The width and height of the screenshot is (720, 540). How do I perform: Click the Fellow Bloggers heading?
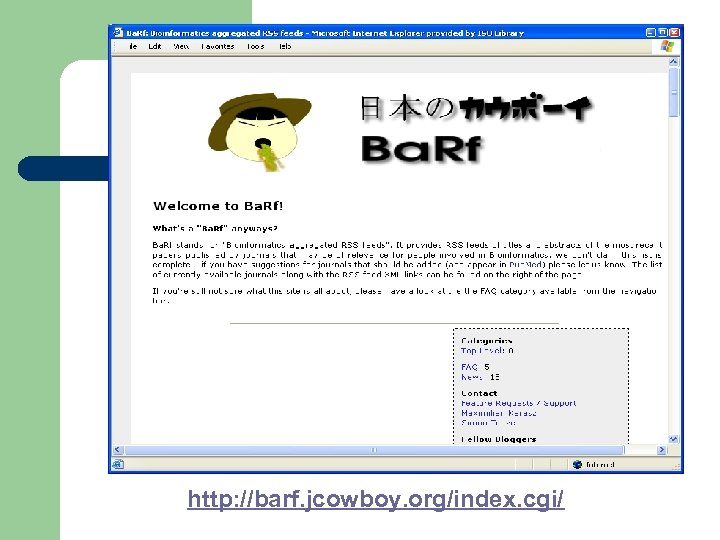[x=498, y=439]
